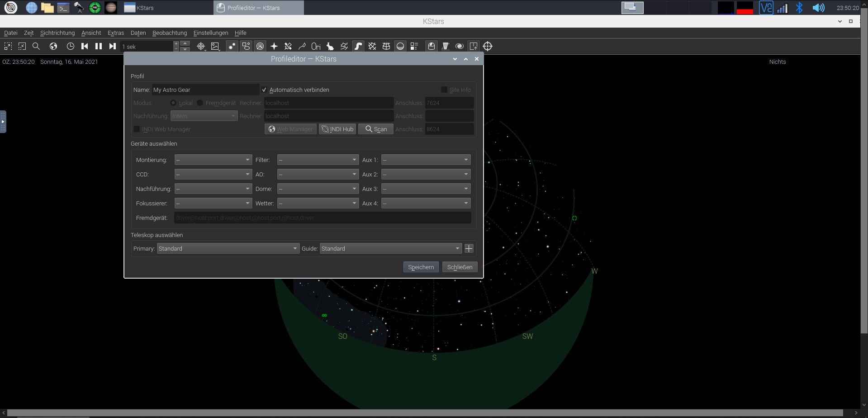Viewport: 868px width, 418px height.
Task: Edit the profile Name field
Action: tap(206, 90)
